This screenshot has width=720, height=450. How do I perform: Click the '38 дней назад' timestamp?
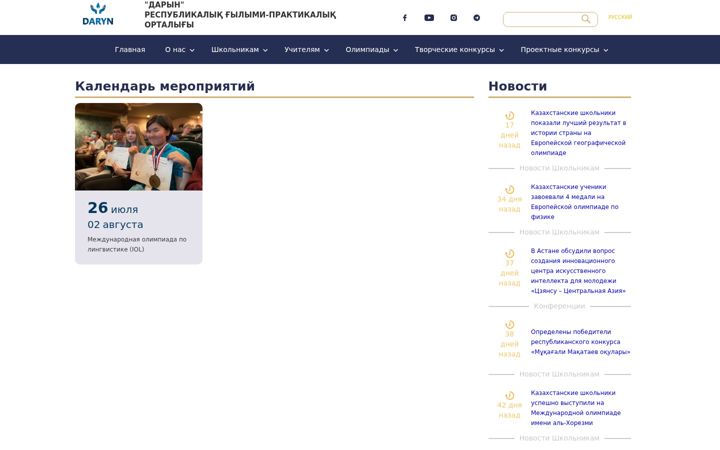[x=509, y=344]
